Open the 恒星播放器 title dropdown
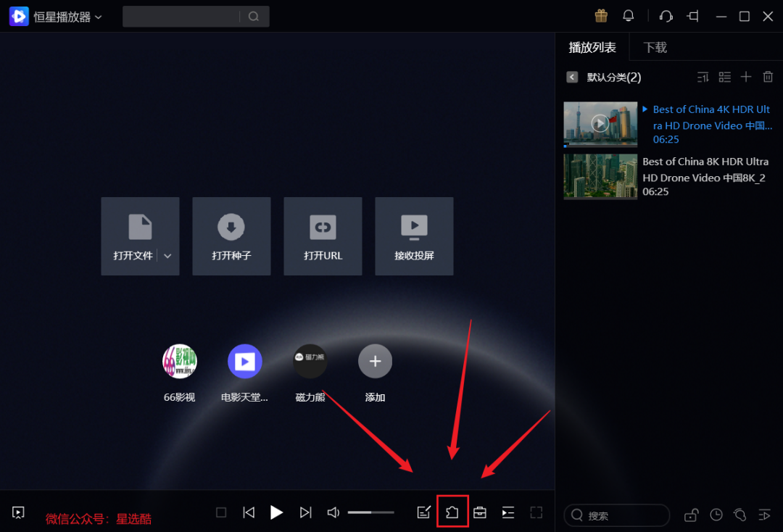 [x=99, y=15]
